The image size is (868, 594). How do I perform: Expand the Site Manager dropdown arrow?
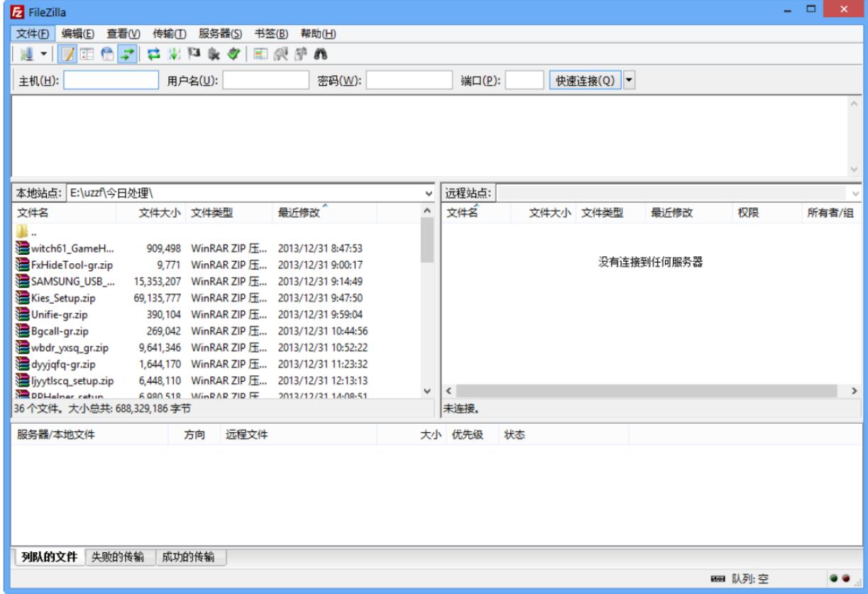tap(43, 54)
